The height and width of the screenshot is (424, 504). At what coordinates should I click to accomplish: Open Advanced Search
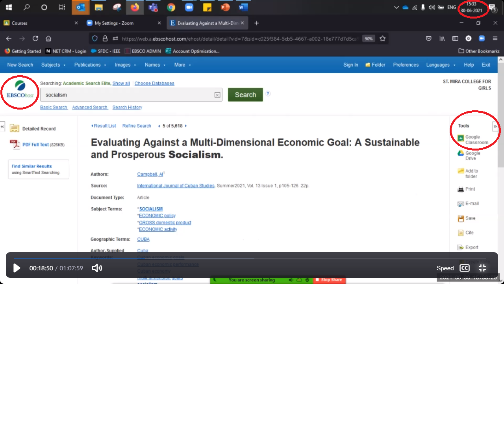point(90,107)
